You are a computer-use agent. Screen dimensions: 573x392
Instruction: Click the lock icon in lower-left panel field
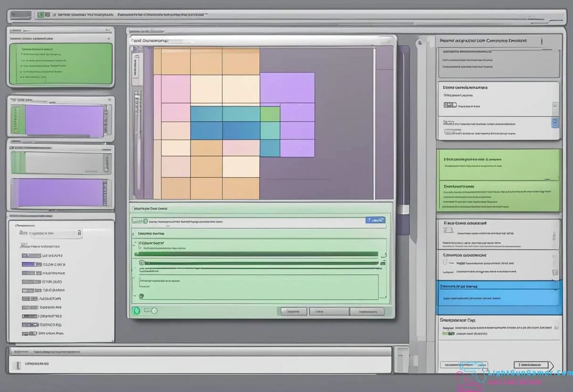point(79,233)
